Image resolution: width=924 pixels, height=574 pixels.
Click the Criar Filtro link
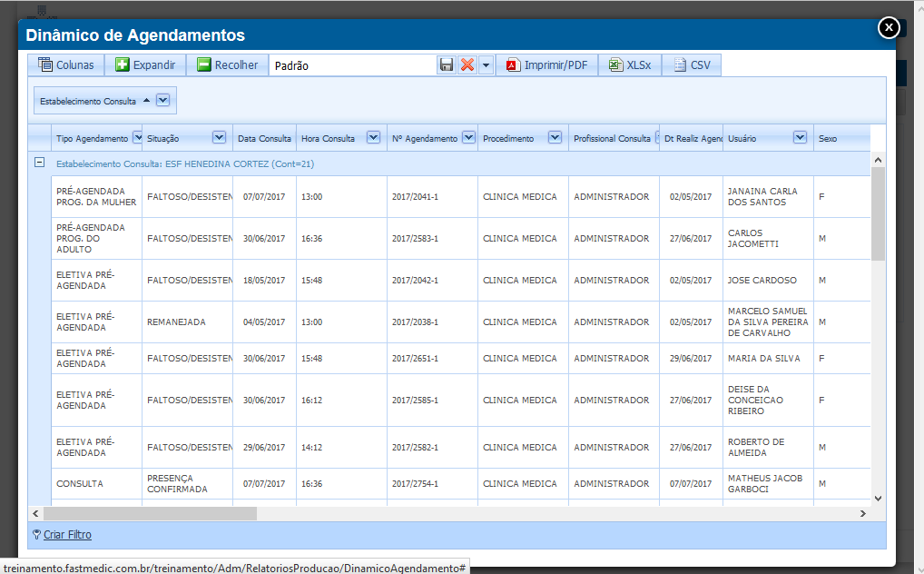point(67,534)
